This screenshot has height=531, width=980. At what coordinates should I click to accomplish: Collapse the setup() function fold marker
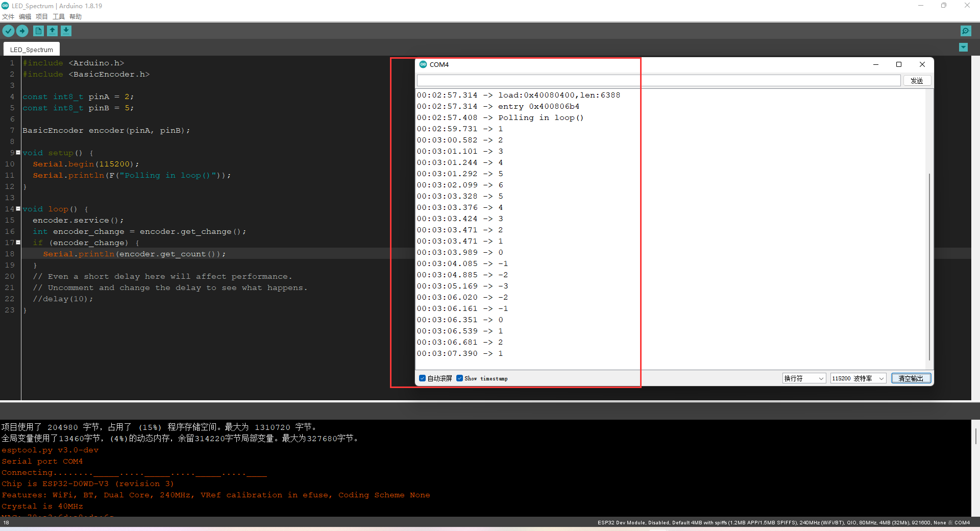tap(18, 153)
